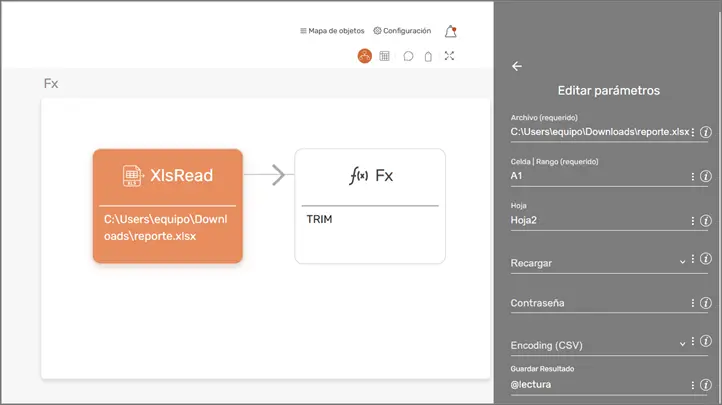722x405 pixels.
Task: Expand the Encoding (CSV) dropdown
Action: click(683, 344)
